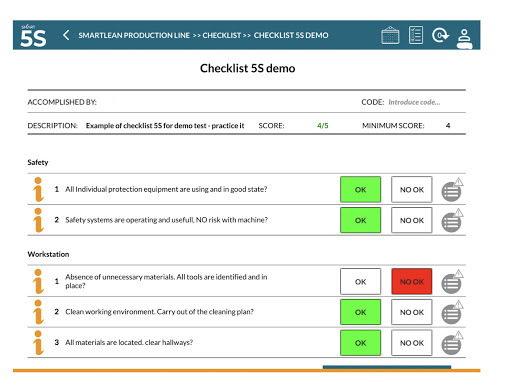Mark safety systems question as OK
This screenshot has width=512, height=391.
pyautogui.click(x=360, y=220)
